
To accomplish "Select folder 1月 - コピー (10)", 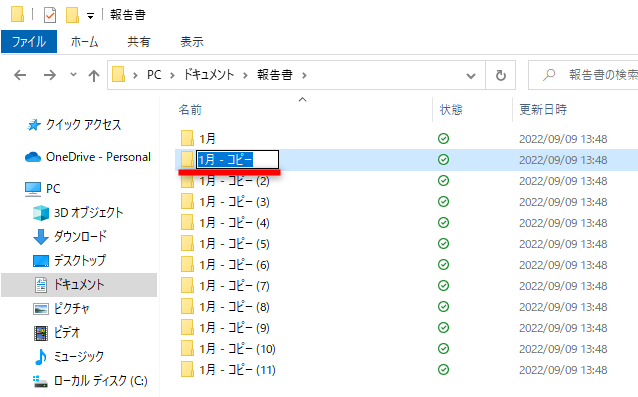I will click(237, 349).
